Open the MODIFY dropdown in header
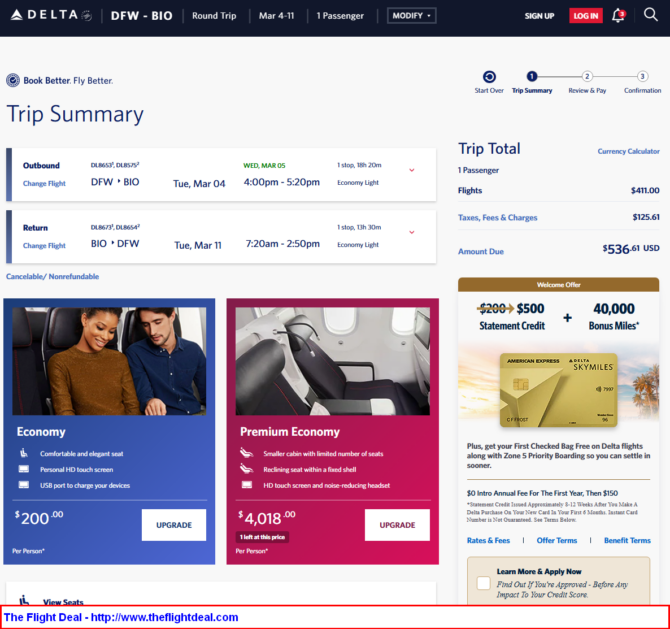This screenshot has height=629, width=670. [x=411, y=16]
